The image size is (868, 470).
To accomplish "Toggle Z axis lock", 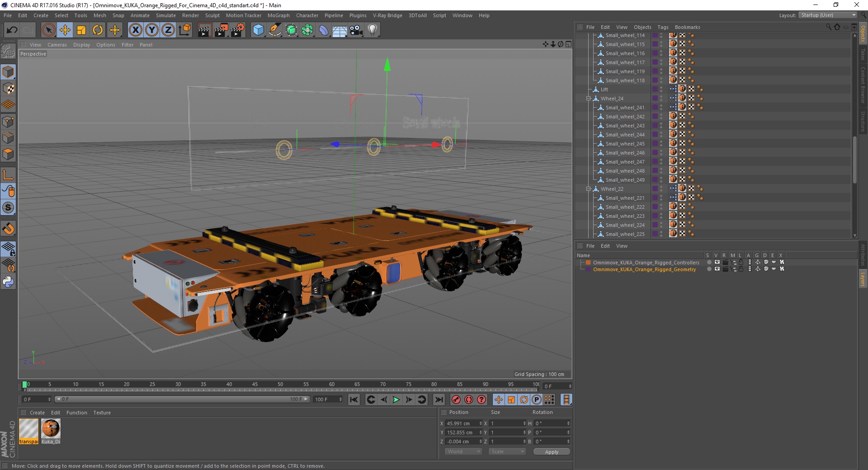I will [168, 30].
